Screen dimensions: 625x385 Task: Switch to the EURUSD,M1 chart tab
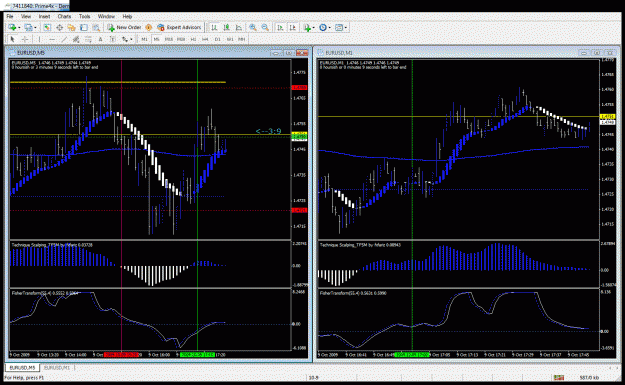point(57,367)
